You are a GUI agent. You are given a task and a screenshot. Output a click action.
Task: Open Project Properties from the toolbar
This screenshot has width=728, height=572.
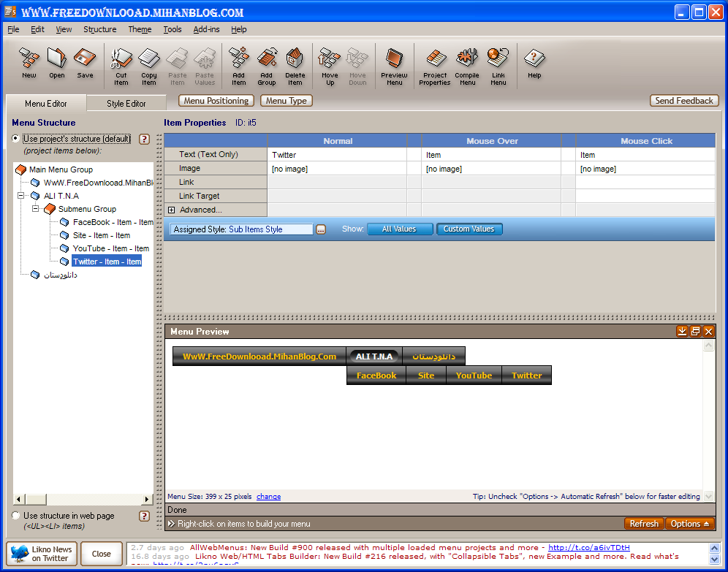click(435, 66)
